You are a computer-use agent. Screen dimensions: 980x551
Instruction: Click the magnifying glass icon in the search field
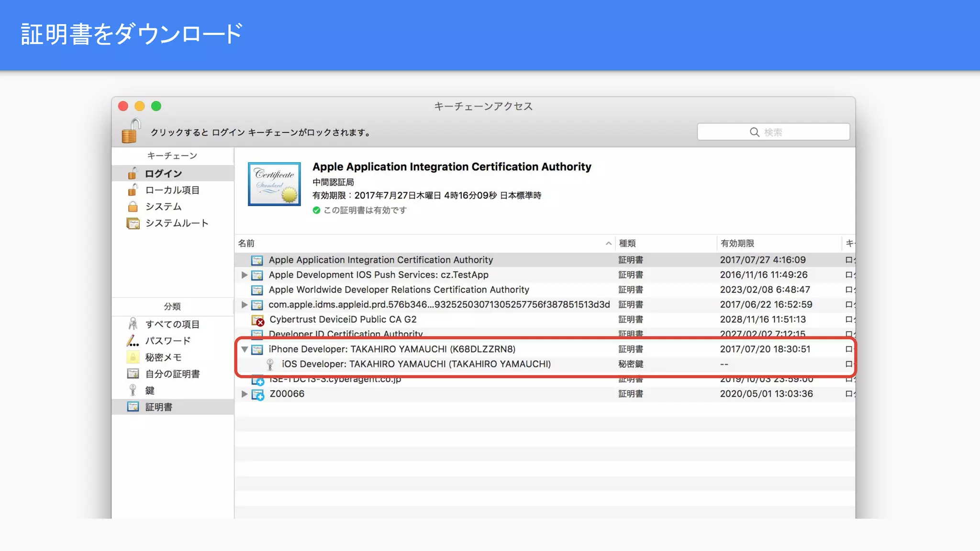754,132
